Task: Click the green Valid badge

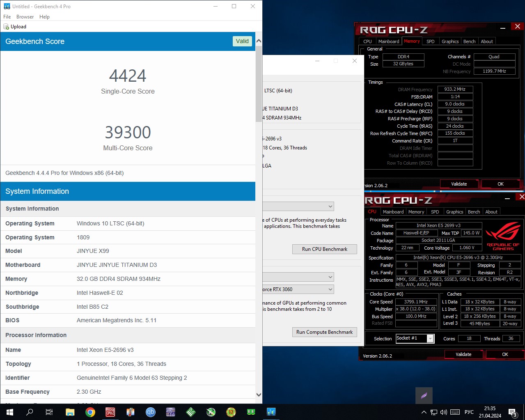Action: pyautogui.click(x=242, y=41)
